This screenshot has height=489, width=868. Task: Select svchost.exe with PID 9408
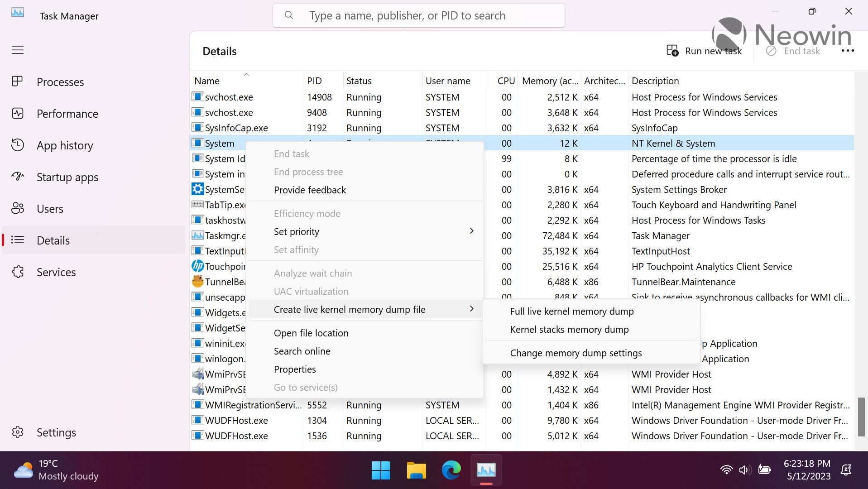[522, 113]
